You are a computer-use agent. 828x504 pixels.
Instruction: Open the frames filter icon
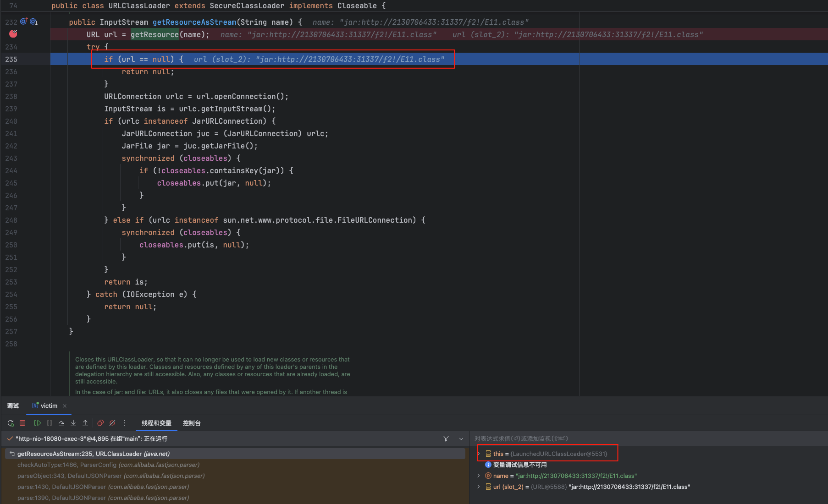(x=446, y=438)
